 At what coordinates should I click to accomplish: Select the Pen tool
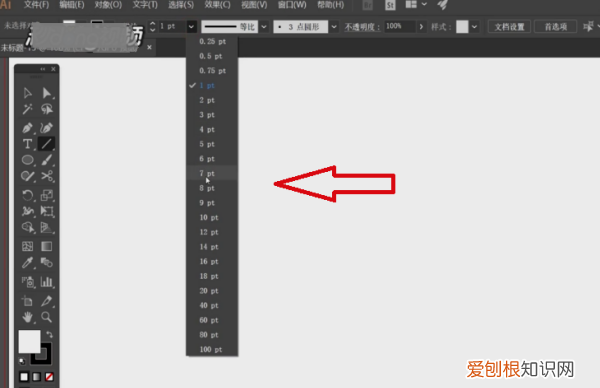(28, 128)
